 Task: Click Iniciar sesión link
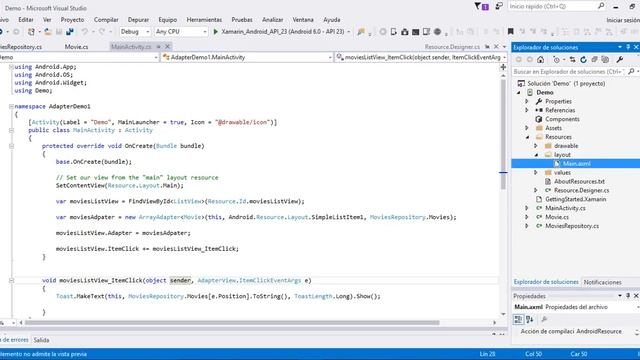click(x=623, y=20)
